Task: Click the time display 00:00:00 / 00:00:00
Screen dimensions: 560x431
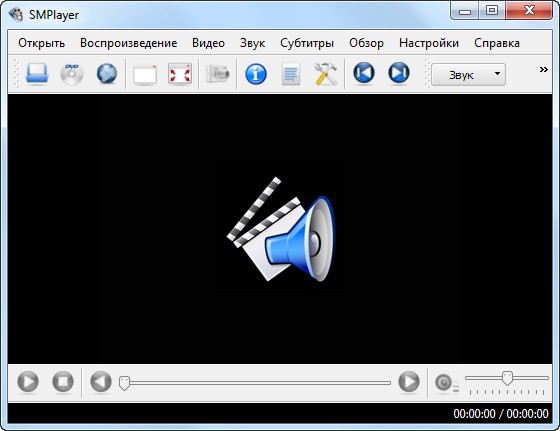Action: pyautogui.click(x=501, y=414)
